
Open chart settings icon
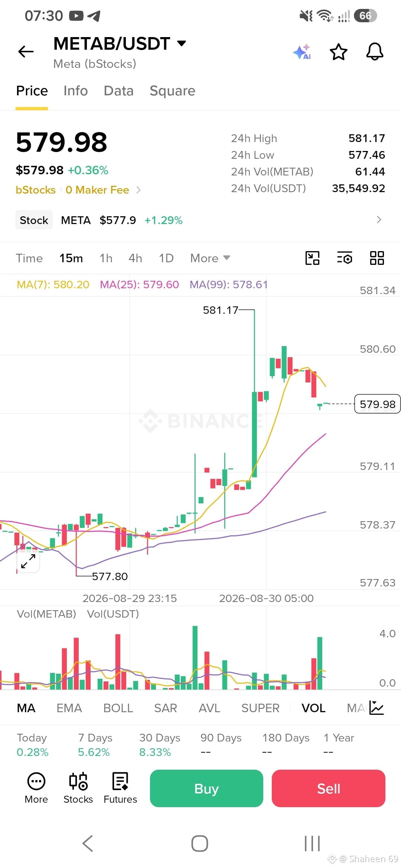pyautogui.click(x=345, y=258)
